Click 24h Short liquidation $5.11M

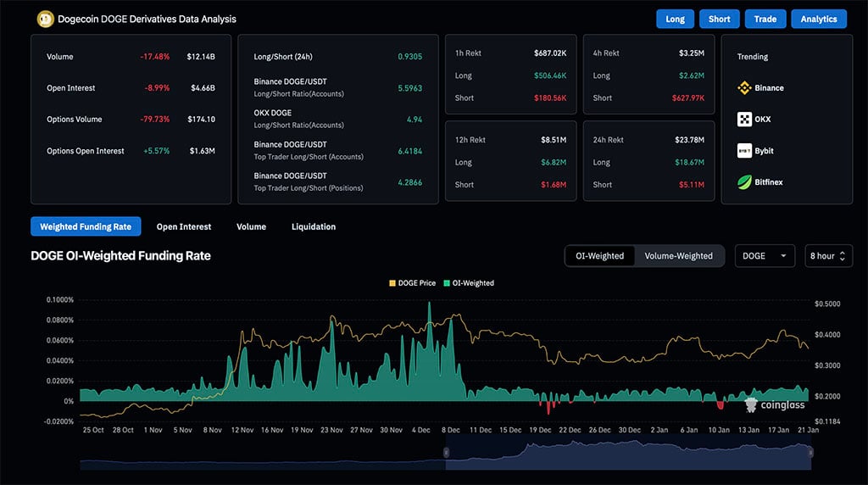(x=692, y=184)
